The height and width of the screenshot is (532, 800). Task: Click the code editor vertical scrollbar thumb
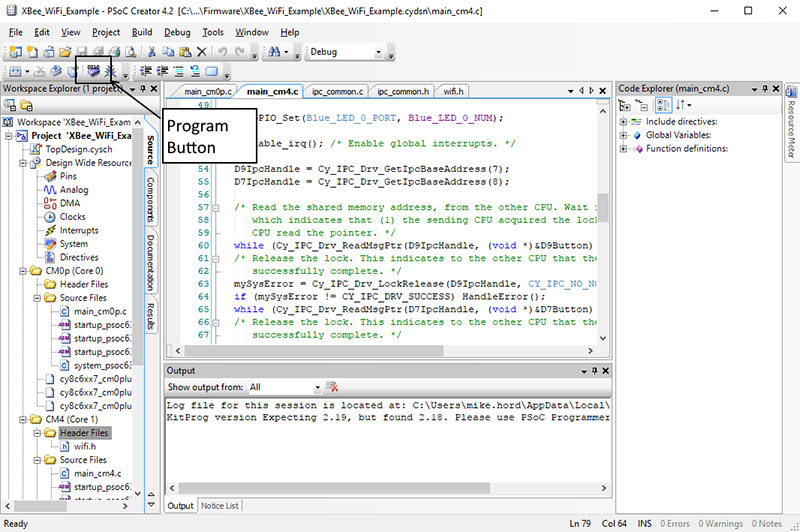point(603,208)
